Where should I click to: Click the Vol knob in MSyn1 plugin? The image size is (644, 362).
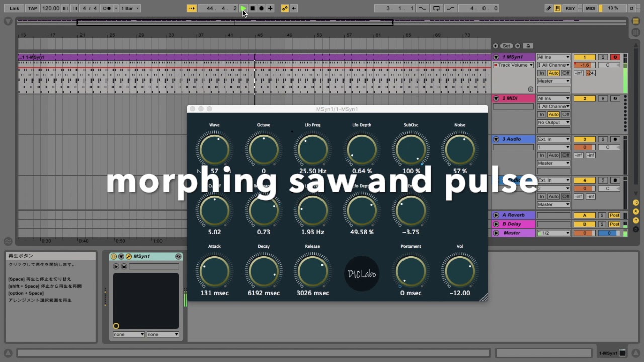click(x=460, y=271)
